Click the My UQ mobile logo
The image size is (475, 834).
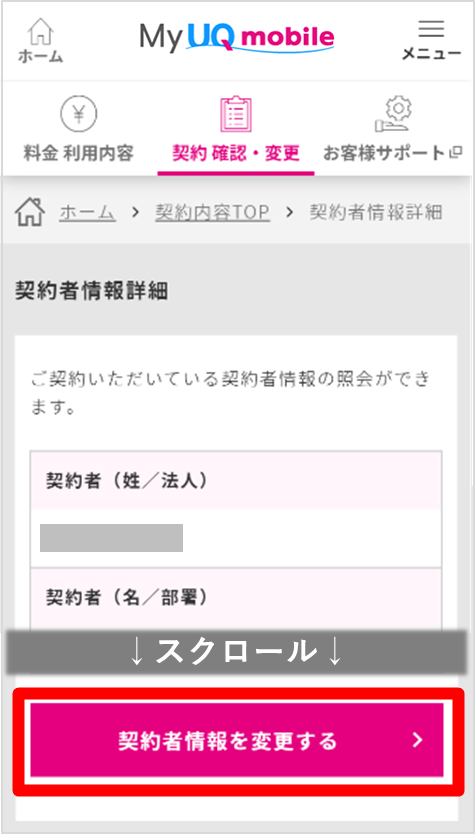pos(237,36)
